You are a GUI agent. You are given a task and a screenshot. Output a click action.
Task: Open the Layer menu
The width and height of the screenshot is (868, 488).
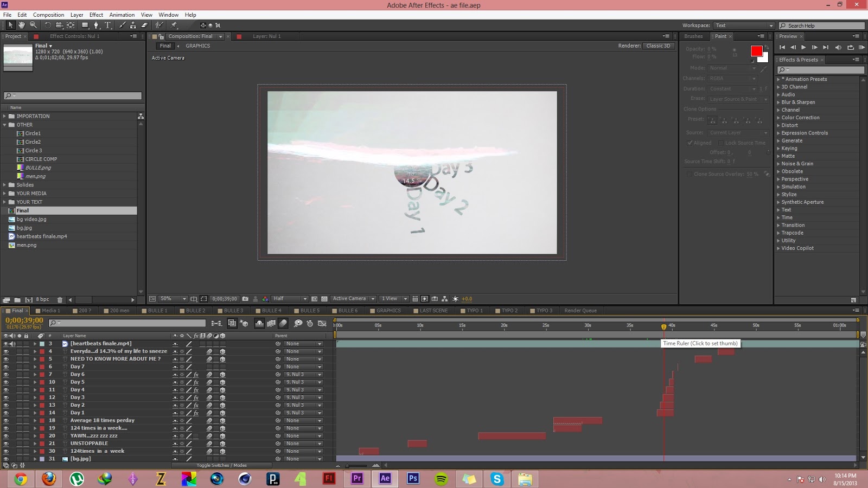click(76, 15)
